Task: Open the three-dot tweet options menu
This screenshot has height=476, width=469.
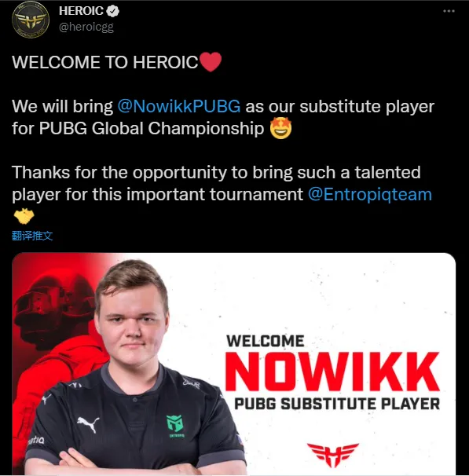Action: coord(449,11)
